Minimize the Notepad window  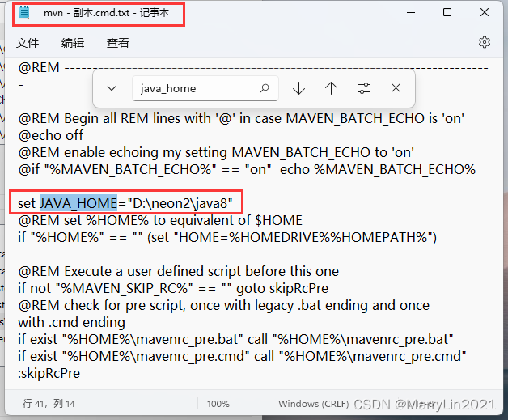[x=411, y=13]
